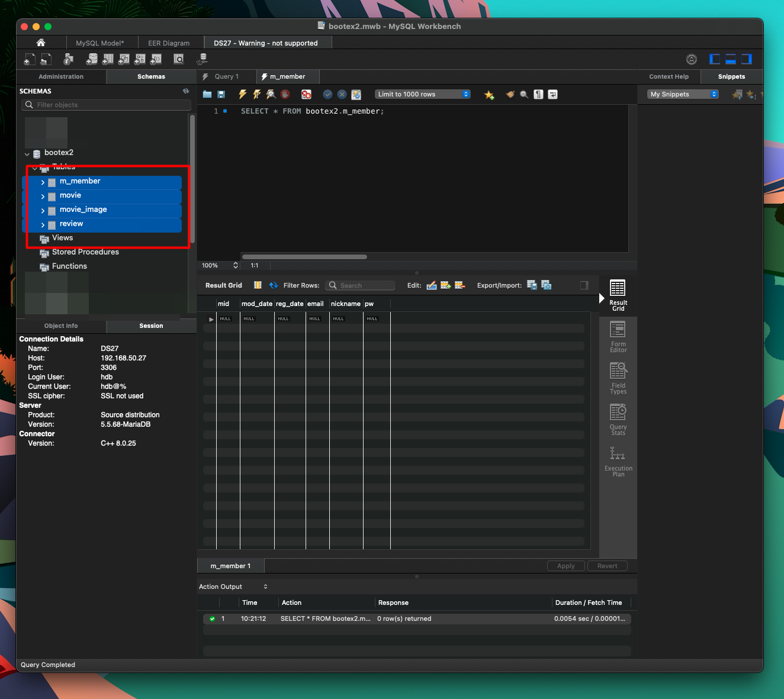Open the Form Editor view
This screenshot has width=784, height=699.
[618, 337]
